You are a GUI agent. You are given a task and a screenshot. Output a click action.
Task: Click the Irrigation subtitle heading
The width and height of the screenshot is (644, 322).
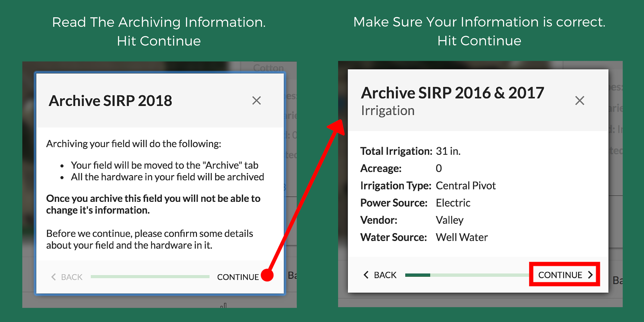tap(387, 110)
